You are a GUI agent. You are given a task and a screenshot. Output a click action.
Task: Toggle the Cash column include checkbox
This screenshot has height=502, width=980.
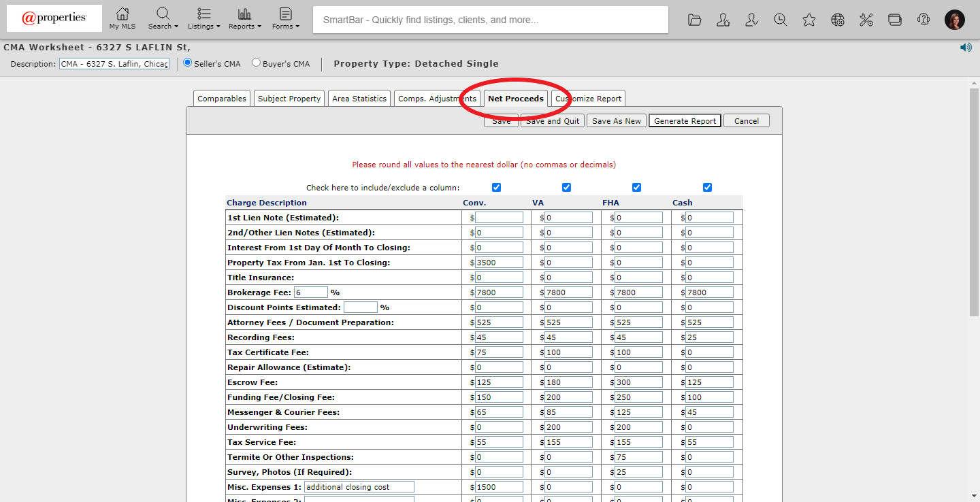[x=707, y=188]
